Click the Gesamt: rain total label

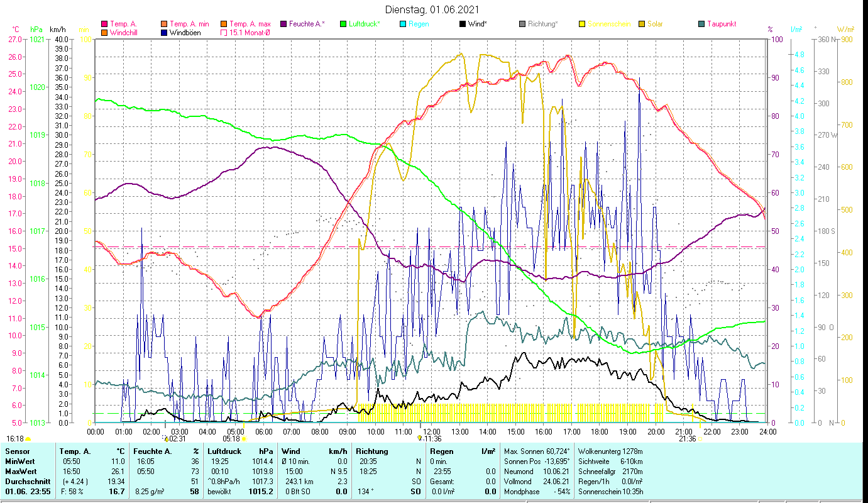click(x=443, y=481)
